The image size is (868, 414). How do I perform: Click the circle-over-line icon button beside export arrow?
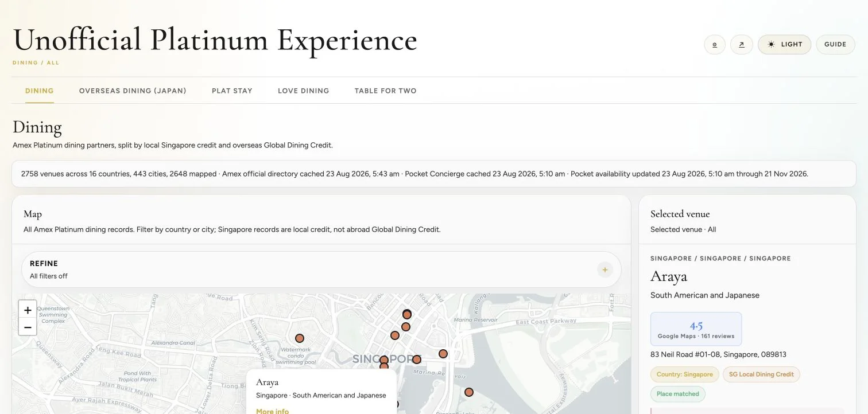tap(715, 44)
